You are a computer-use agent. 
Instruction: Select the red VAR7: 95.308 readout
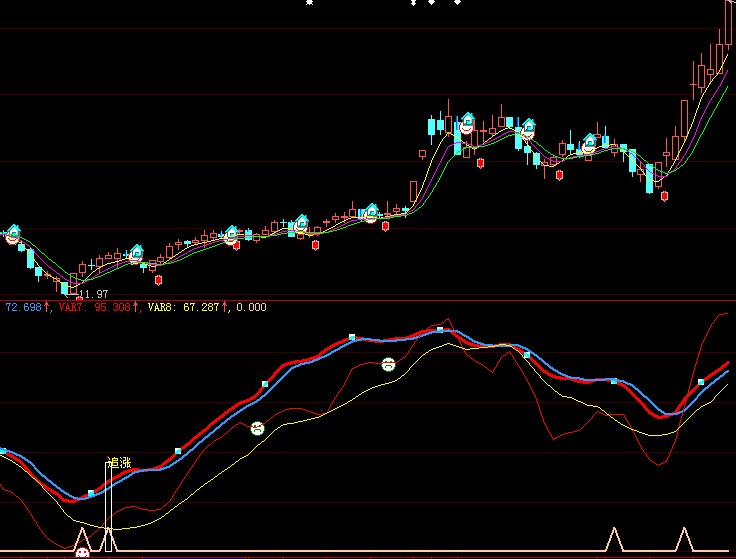click(94, 307)
